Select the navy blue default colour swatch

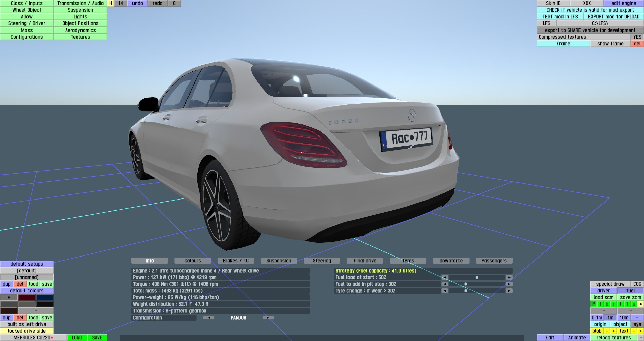point(45,297)
